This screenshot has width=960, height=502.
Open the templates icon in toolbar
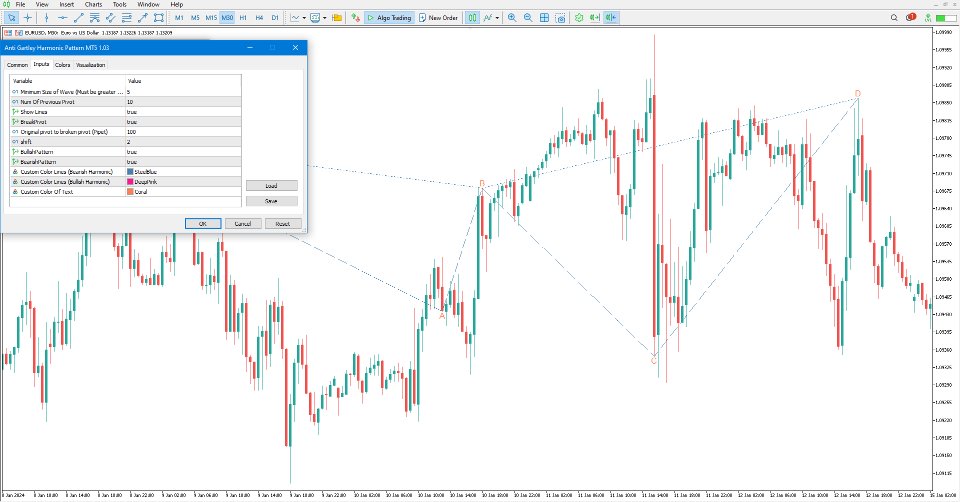[x=315, y=18]
